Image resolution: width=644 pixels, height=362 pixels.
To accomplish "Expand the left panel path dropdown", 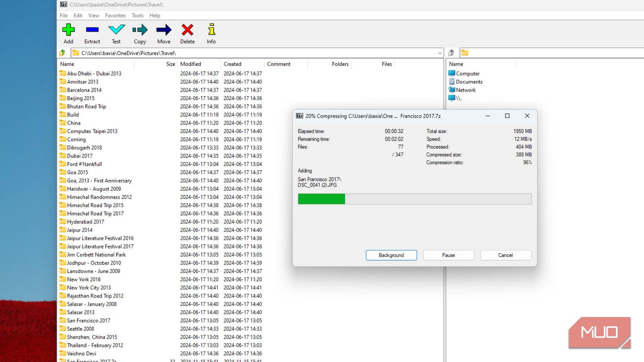I will pyautogui.click(x=440, y=53).
